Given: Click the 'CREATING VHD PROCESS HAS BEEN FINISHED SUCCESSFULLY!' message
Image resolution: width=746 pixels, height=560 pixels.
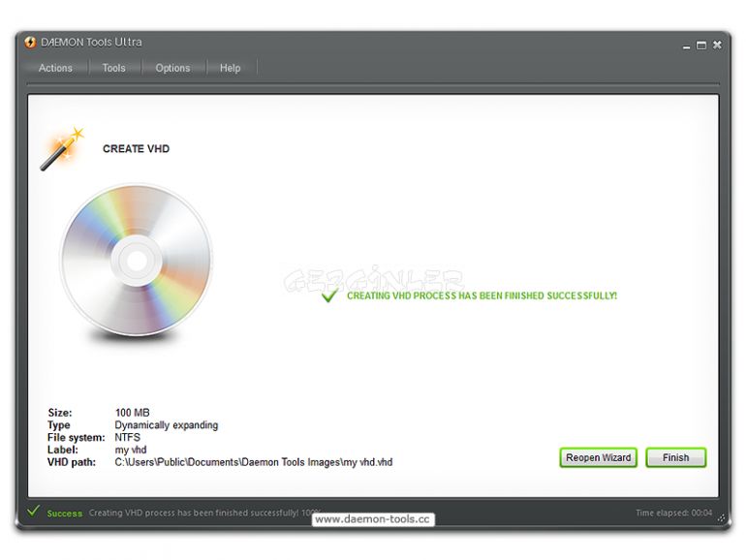Looking at the screenshot, I should [x=482, y=296].
